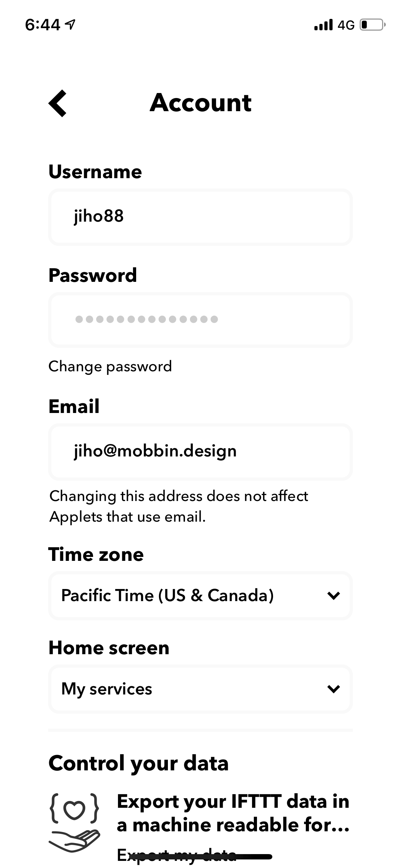Tap the location arrow icon near the clock

click(71, 25)
